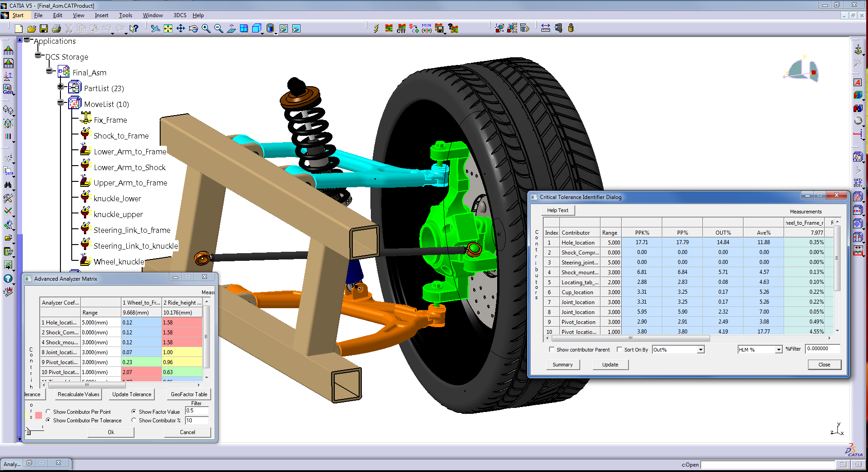
Task: Click the pink color swatch in Analyzer Matrix
Action: click(39, 415)
